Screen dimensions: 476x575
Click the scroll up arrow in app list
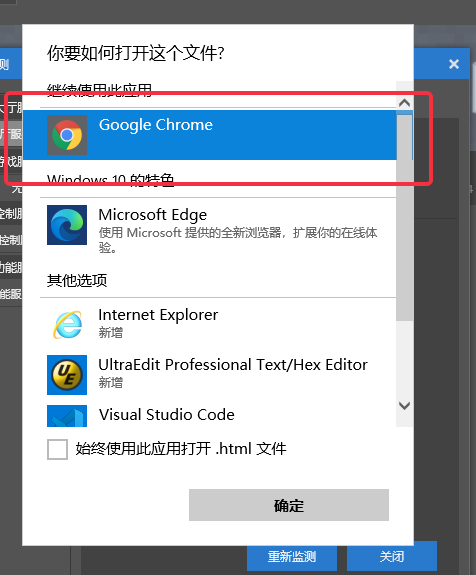404,103
